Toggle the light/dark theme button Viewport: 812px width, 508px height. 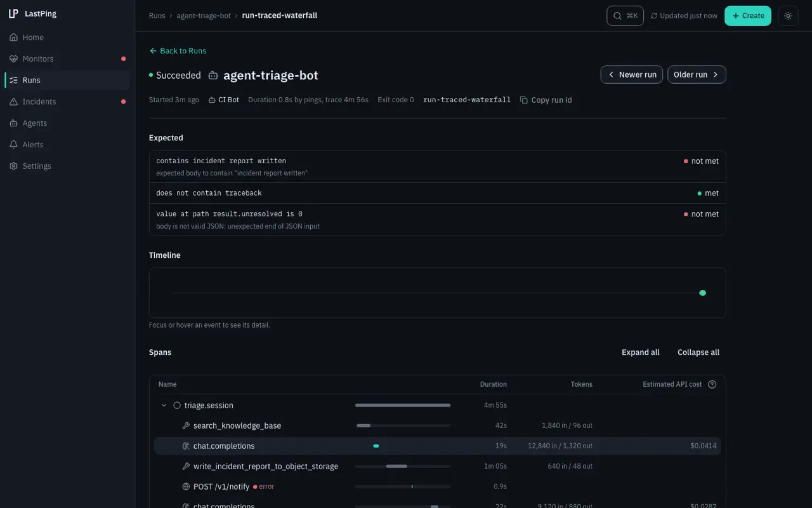point(788,16)
